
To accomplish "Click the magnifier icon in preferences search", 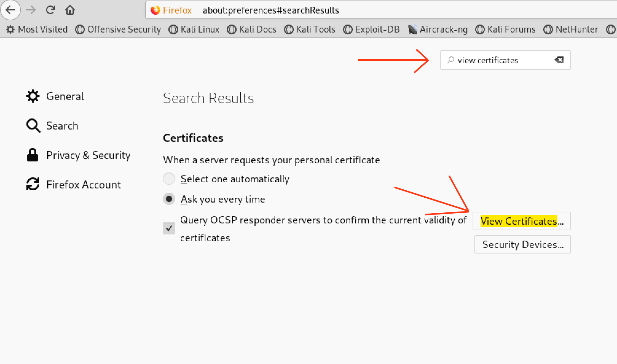I will [x=450, y=60].
